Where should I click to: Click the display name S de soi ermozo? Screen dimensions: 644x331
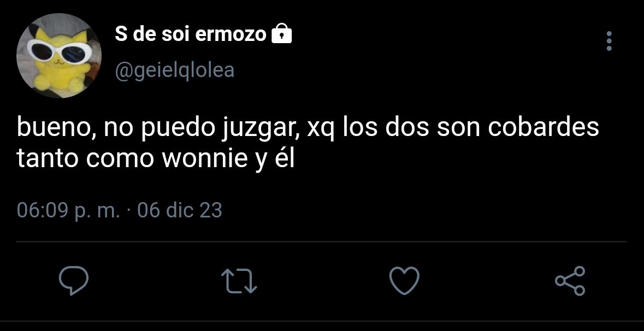(x=191, y=34)
